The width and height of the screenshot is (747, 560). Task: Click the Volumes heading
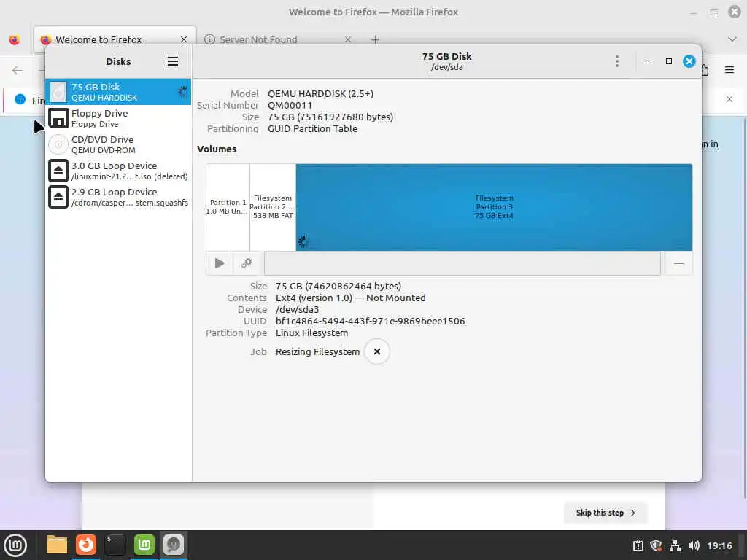pos(217,149)
